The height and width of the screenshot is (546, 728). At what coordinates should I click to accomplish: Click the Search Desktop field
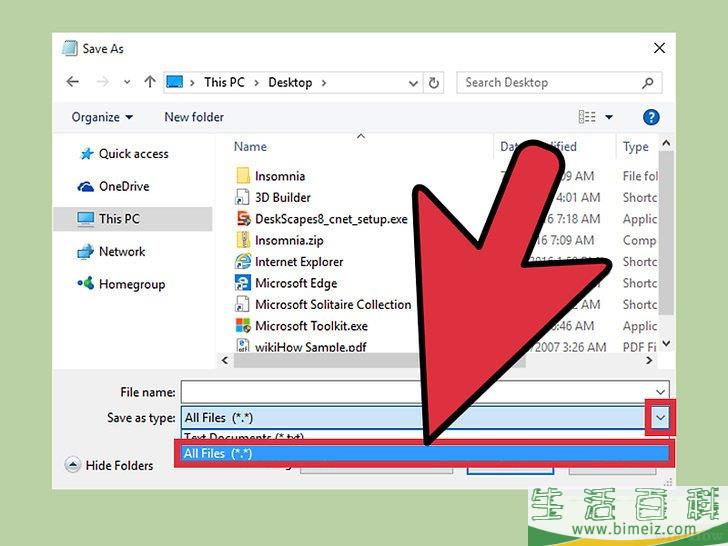pyautogui.click(x=550, y=82)
